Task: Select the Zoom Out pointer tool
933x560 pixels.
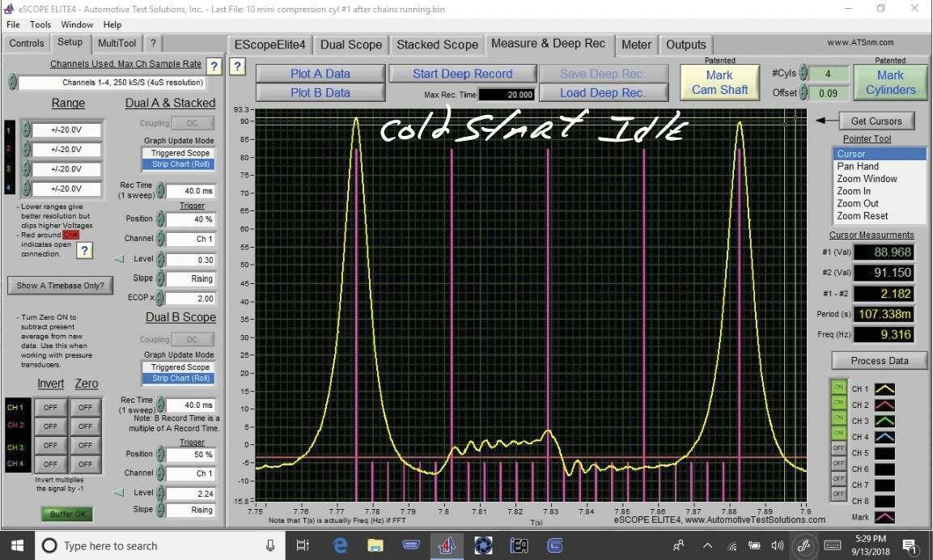Action: [879, 204]
